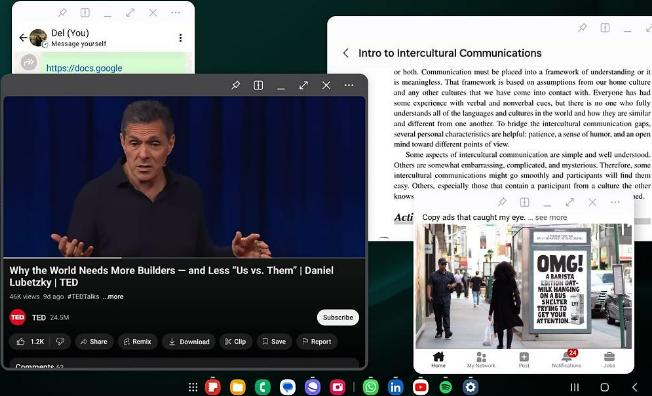
Task: Open the Comments section
Action: pyautogui.click(x=184, y=364)
